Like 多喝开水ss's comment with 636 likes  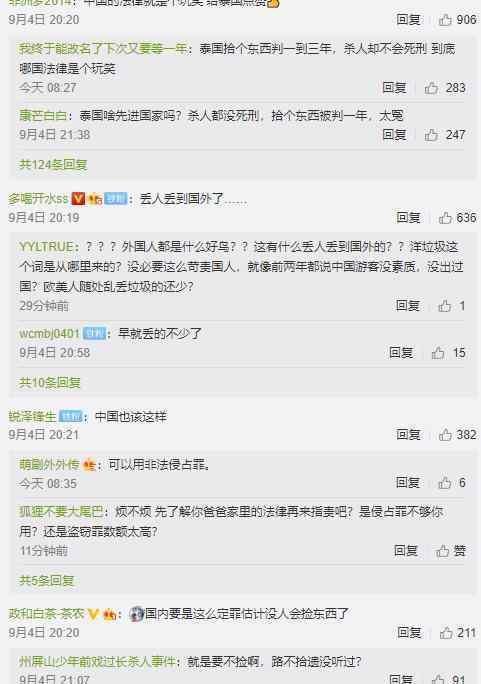[x=445, y=217]
